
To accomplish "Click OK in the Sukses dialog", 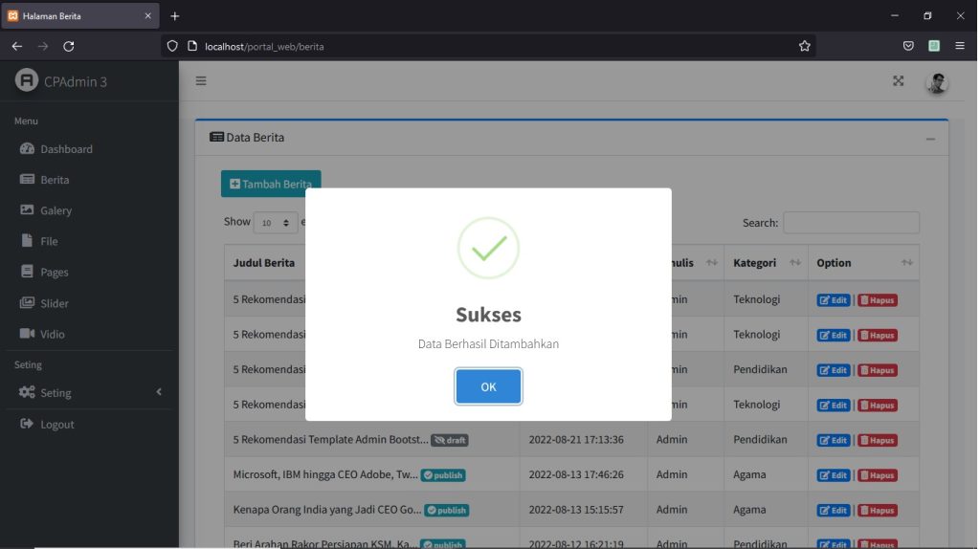I will tap(488, 386).
